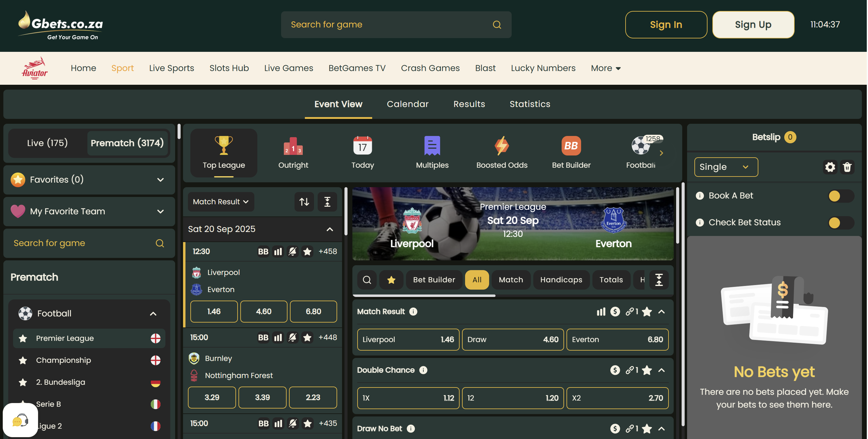This screenshot has width=868, height=439.
Task: Search markets with magnifier icon
Action: 367,280
